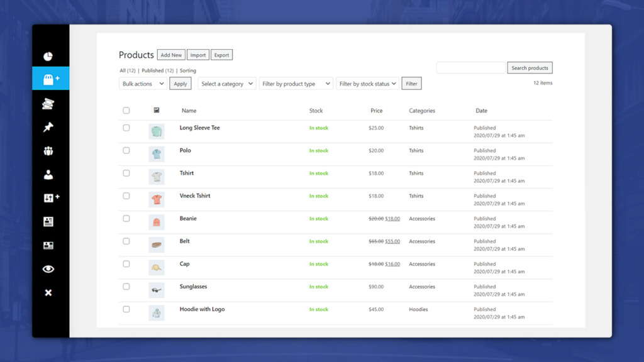Open the Select a category dropdown
Image resolution: width=644 pixels, height=362 pixels.
pos(226,84)
